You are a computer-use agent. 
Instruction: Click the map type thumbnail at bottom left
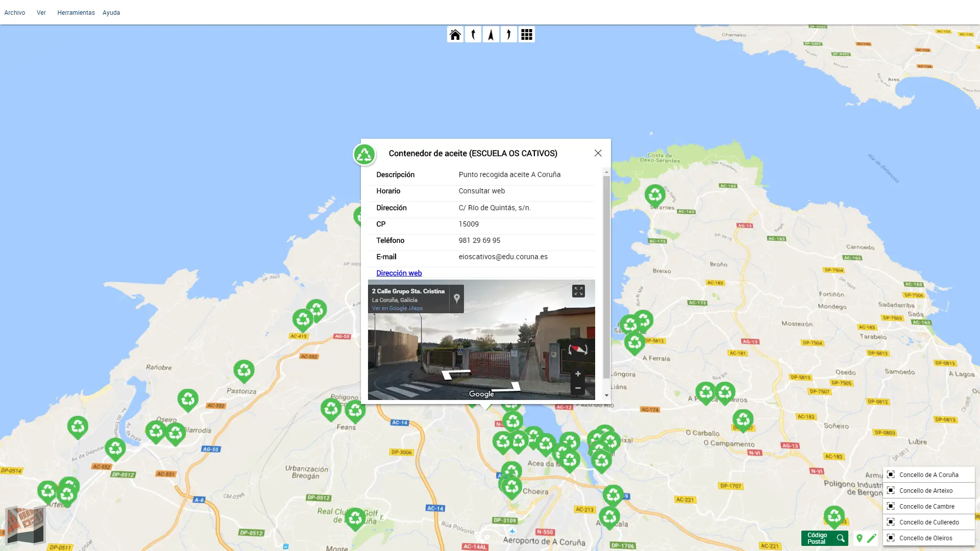(25, 525)
